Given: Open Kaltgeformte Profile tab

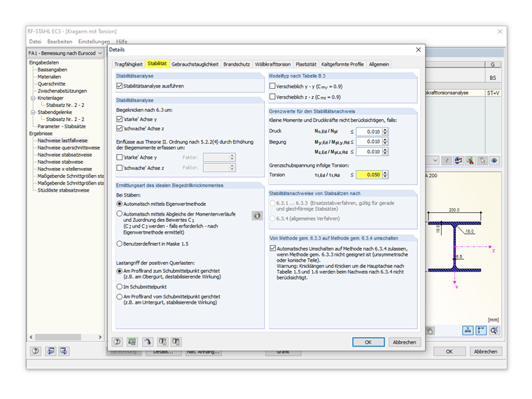Looking at the screenshot, I should (342, 64).
